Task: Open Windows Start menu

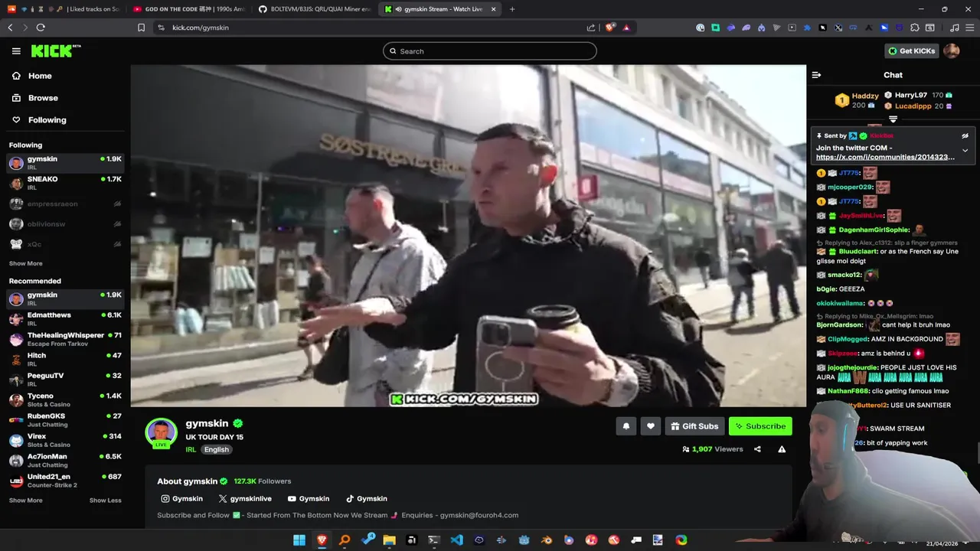Action: (x=299, y=540)
